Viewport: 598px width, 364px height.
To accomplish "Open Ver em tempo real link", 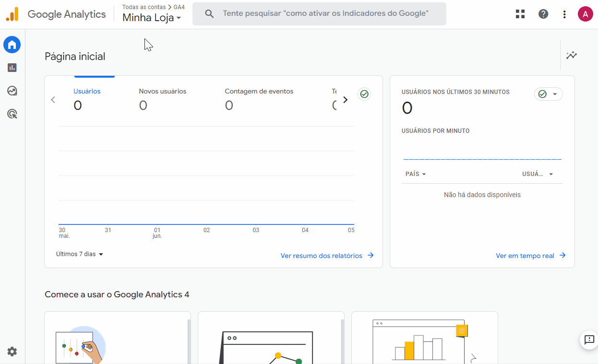I will tap(531, 256).
